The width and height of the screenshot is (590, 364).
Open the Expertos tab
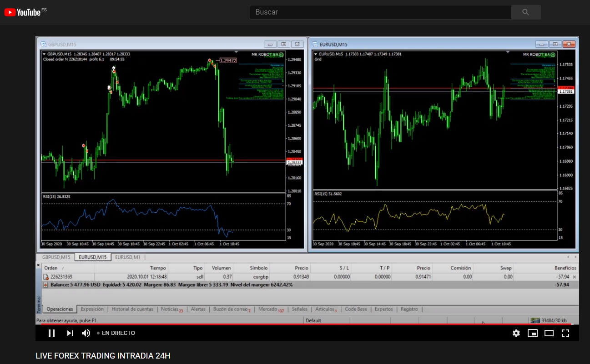tap(383, 309)
